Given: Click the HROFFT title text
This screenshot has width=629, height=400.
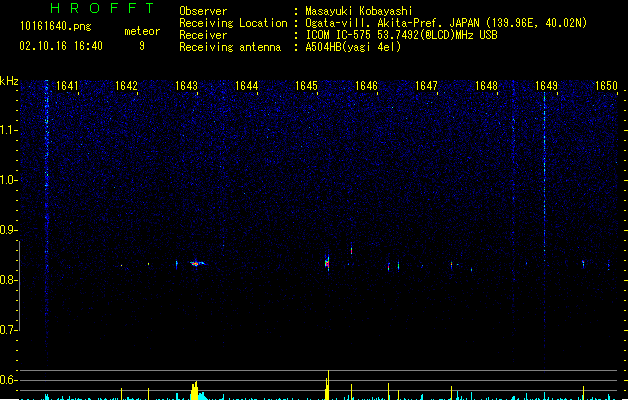Looking at the screenshot, I should click(x=103, y=8).
